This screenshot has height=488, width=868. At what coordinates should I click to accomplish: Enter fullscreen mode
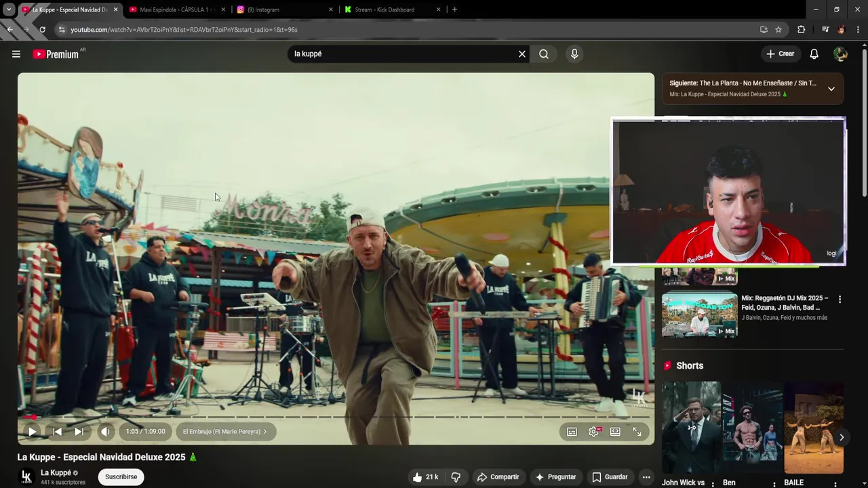637,432
